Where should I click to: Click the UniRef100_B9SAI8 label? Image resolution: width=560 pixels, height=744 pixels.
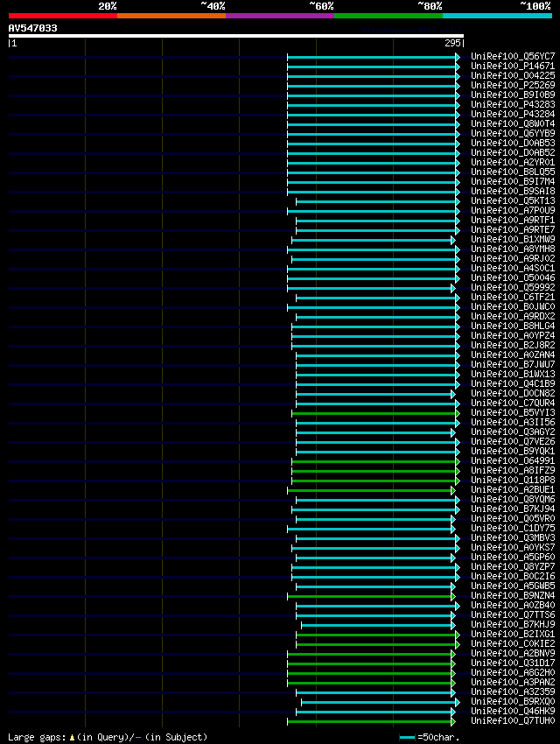click(x=513, y=191)
